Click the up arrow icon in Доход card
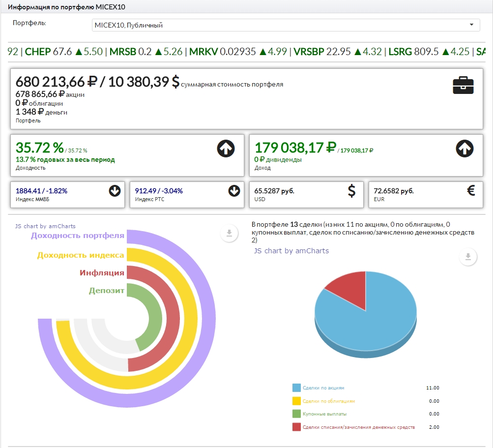493x448 pixels. pyautogui.click(x=464, y=149)
